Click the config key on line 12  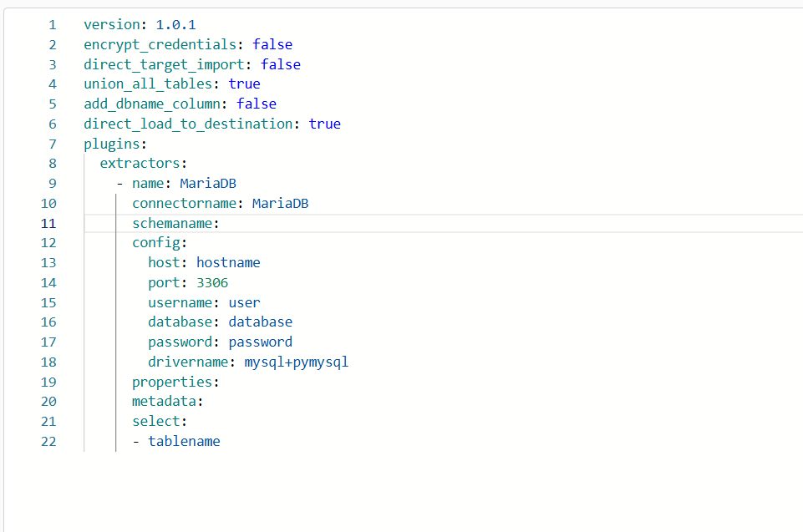point(155,242)
